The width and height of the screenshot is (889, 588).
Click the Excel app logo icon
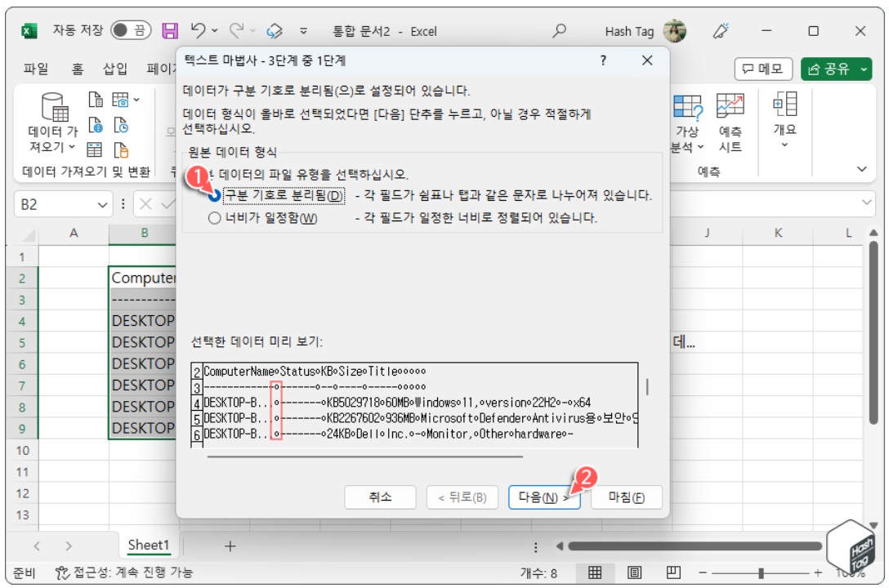click(x=29, y=30)
